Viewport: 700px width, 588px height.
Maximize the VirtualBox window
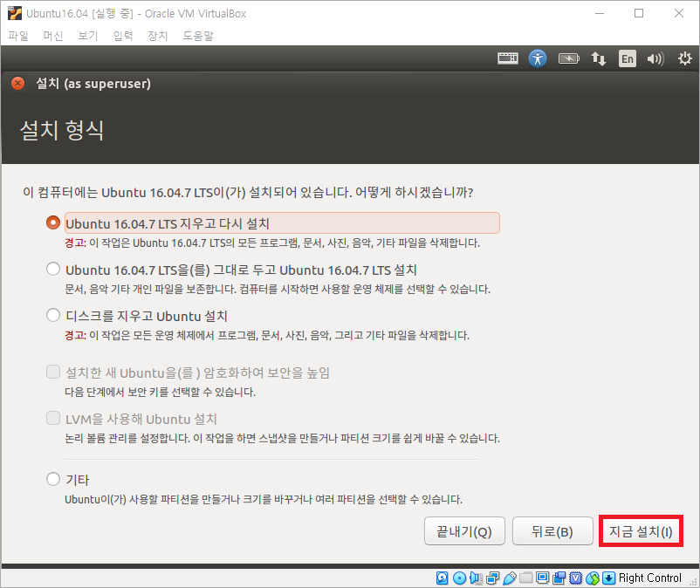(639, 13)
